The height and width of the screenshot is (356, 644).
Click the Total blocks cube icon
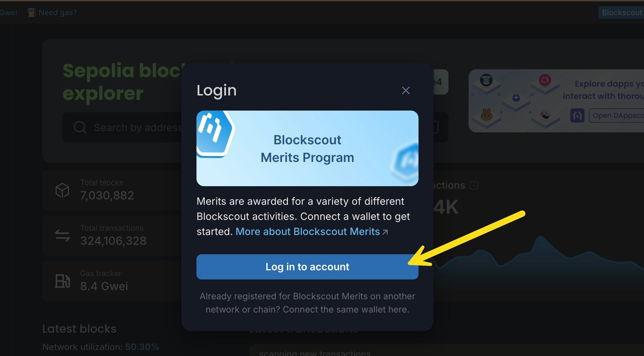coord(62,190)
